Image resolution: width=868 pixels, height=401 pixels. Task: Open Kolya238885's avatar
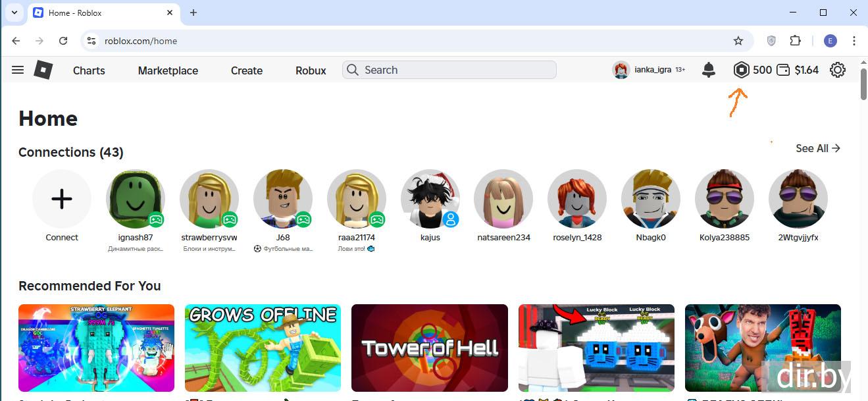point(725,199)
